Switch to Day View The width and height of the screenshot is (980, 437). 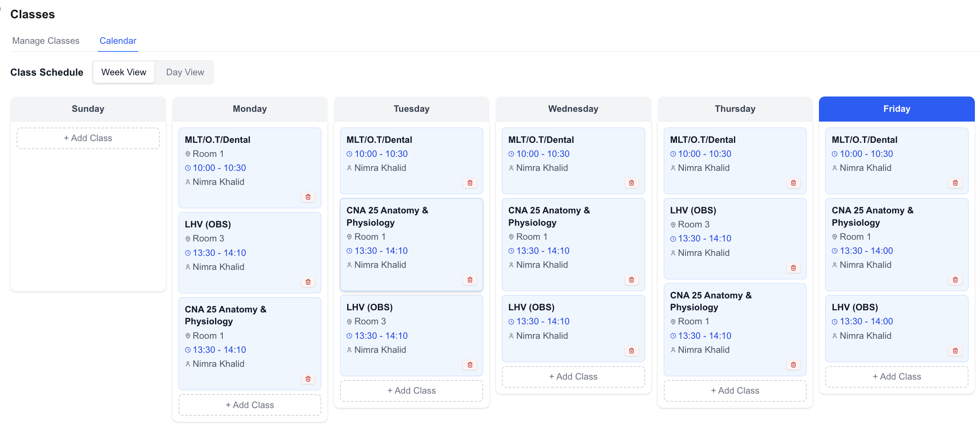click(x=185, y=72)
